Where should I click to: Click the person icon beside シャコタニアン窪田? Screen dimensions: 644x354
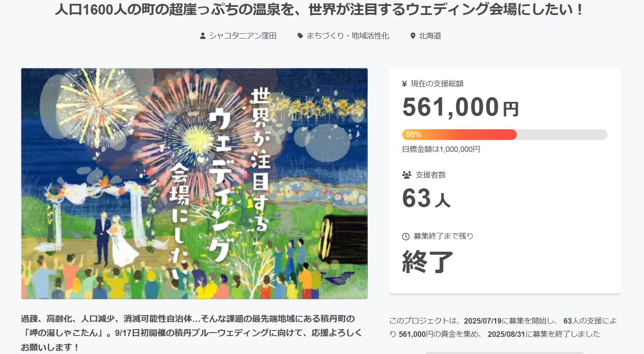[x=203, y=36]
